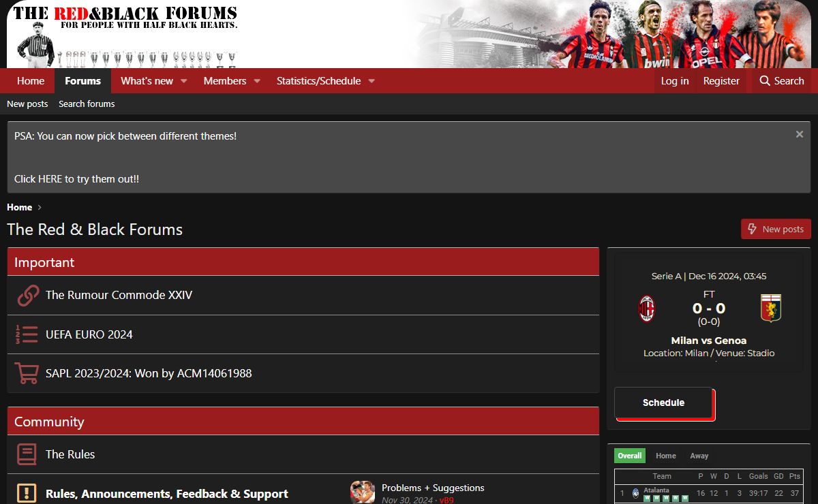Go to the Home nav tab
This screenshot has width=818, height=504.
pyautogui.click(x=31, y=81)
